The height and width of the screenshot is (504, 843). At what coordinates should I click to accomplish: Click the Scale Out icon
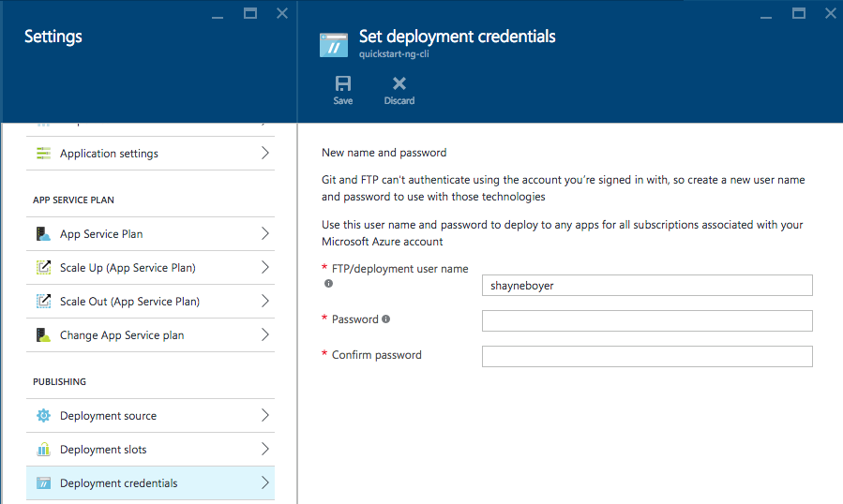pos(43,302)
